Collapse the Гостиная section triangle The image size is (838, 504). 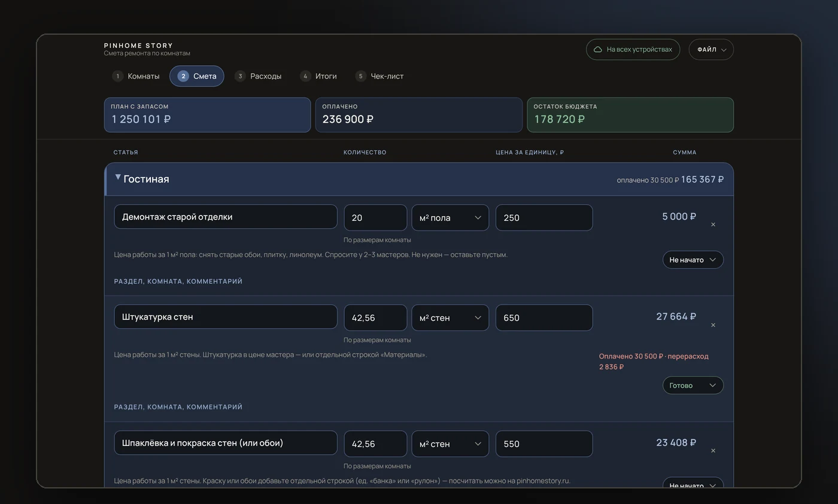118,178
